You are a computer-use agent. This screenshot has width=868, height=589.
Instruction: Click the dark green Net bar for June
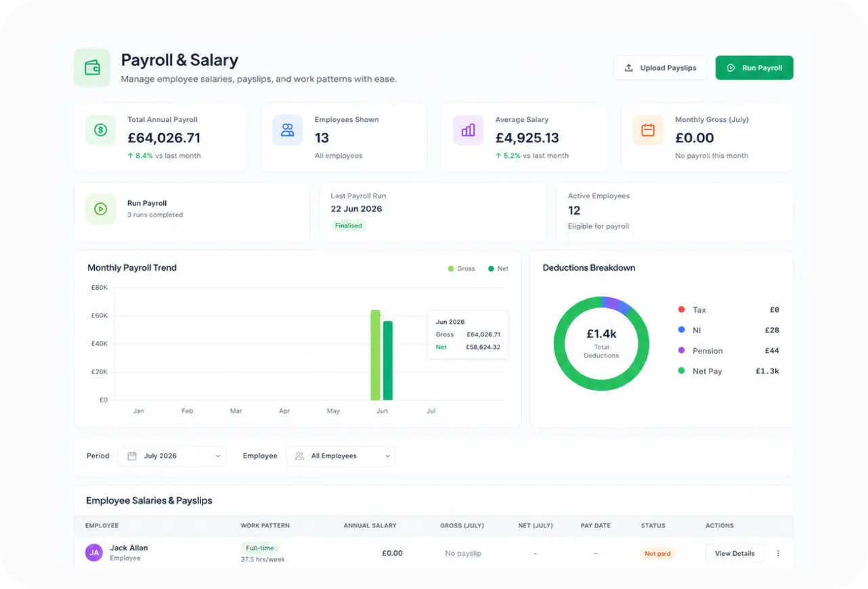[388, 361]
